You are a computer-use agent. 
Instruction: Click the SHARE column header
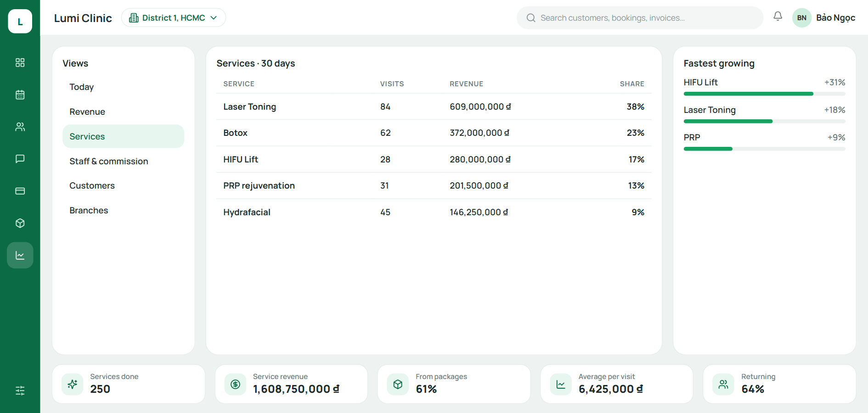coord(632,84)
